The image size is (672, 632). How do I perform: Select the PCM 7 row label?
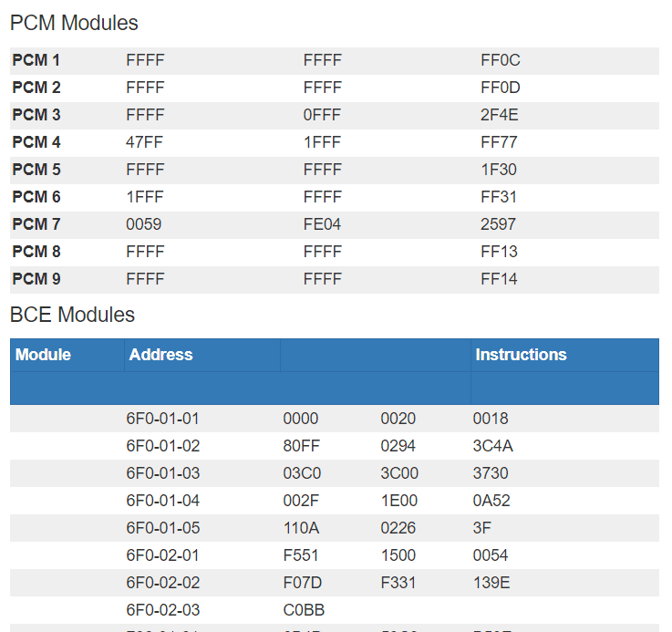click(x=36, y=224)
